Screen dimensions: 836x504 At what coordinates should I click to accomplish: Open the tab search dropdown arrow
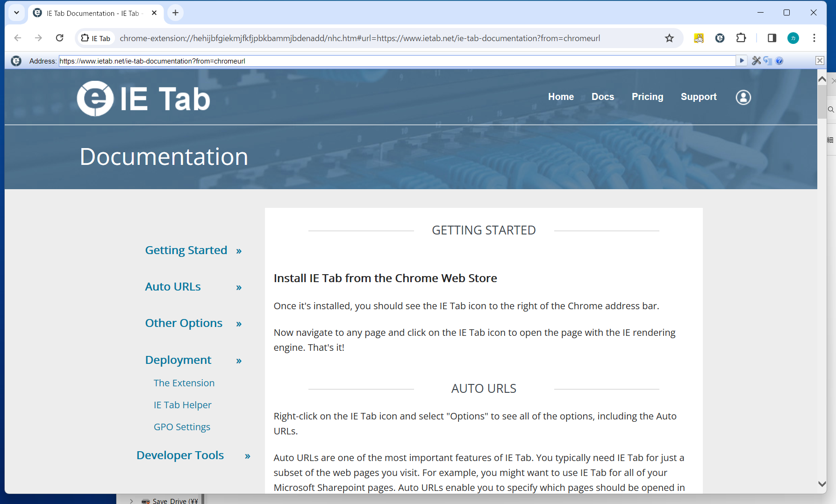[17, 13]
